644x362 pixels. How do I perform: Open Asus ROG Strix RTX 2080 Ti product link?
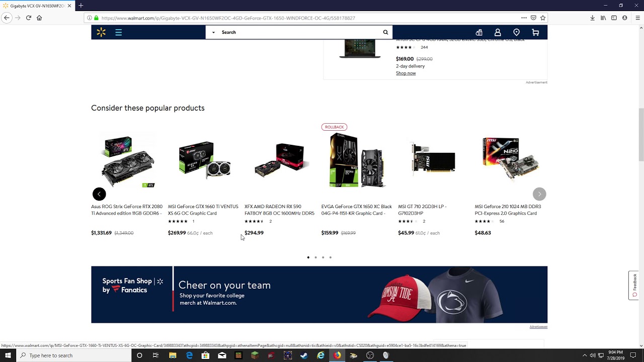pyautogui.click(x=127, y=210)
